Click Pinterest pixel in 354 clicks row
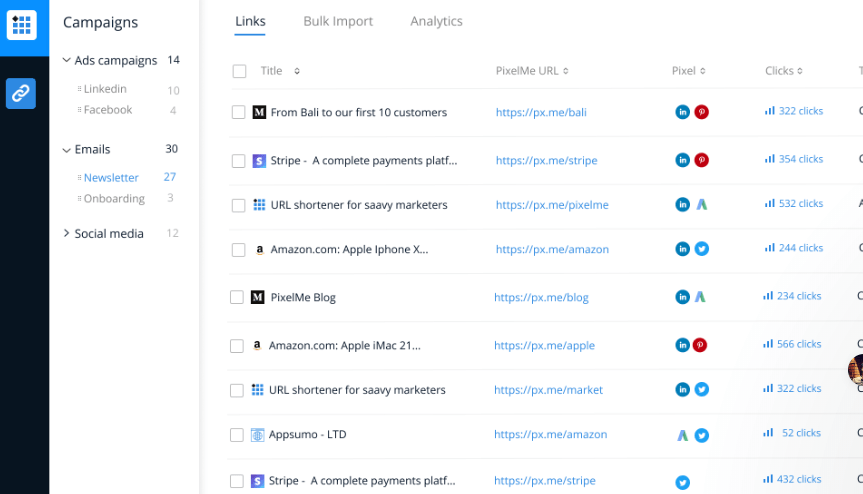863x494 pixels. click(701, 160)
